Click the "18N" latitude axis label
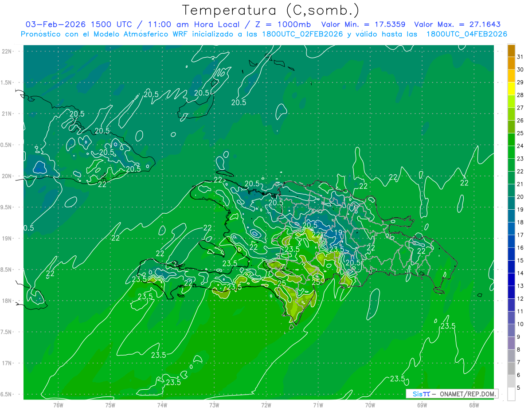Screen dimensions: 532x411 7,301
